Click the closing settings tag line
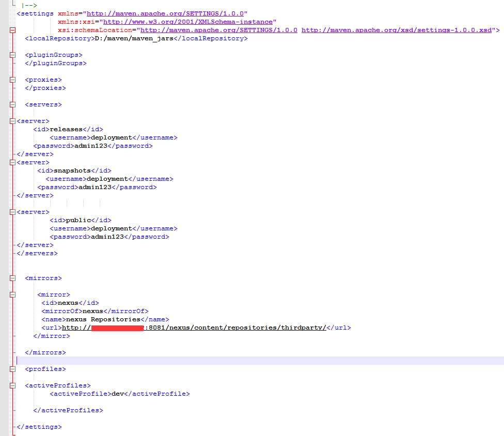504x436 pixels. click(x=39, y=427)
